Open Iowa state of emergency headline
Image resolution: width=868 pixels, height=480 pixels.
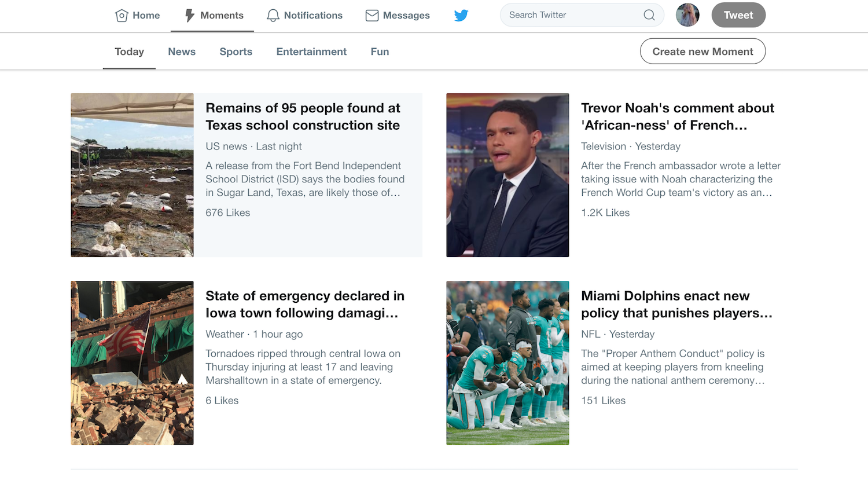point(305,305)
